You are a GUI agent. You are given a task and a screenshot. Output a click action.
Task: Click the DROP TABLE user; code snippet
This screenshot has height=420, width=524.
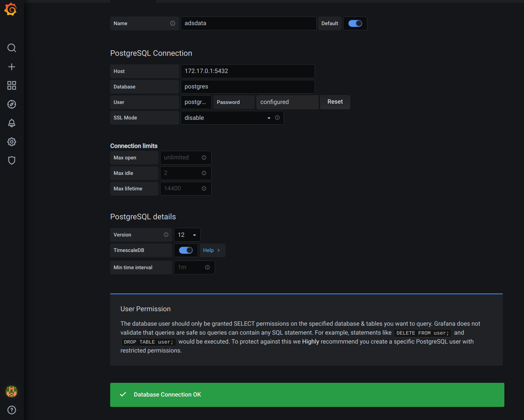coord(149,342)
